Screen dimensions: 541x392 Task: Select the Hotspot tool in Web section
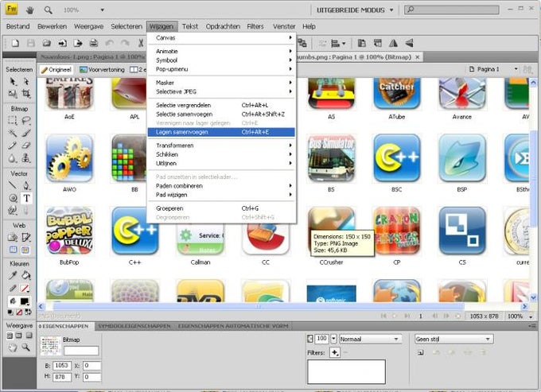click(x=13, y=237)
